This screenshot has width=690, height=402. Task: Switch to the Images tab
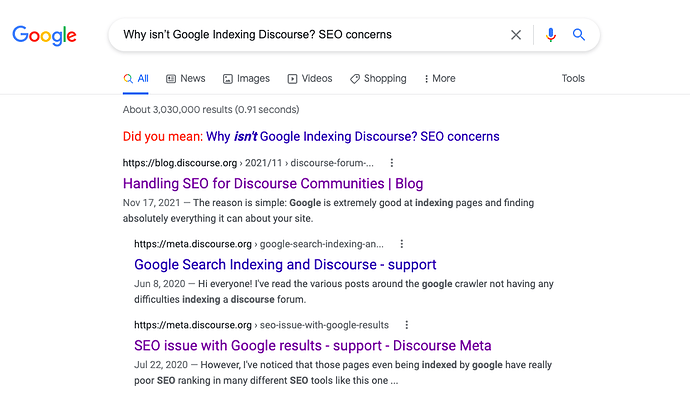click(246, 79)
